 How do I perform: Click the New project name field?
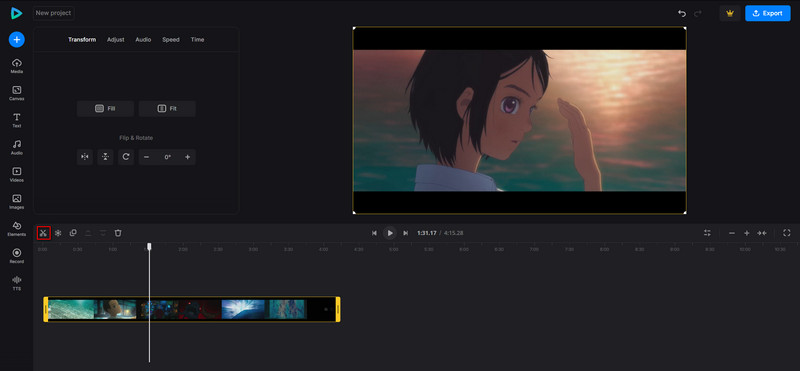point(54,13)
